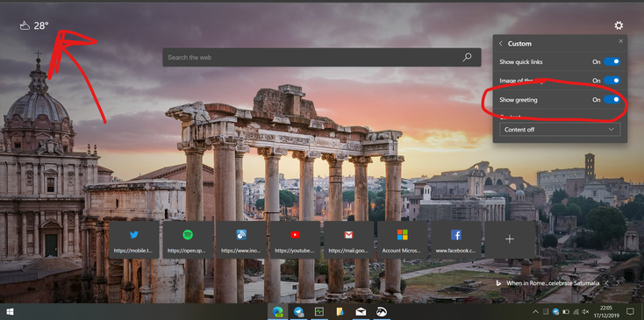Screen dimensions: 644x320
Task: Add a new quick link tile
Action: pos(510,240)
